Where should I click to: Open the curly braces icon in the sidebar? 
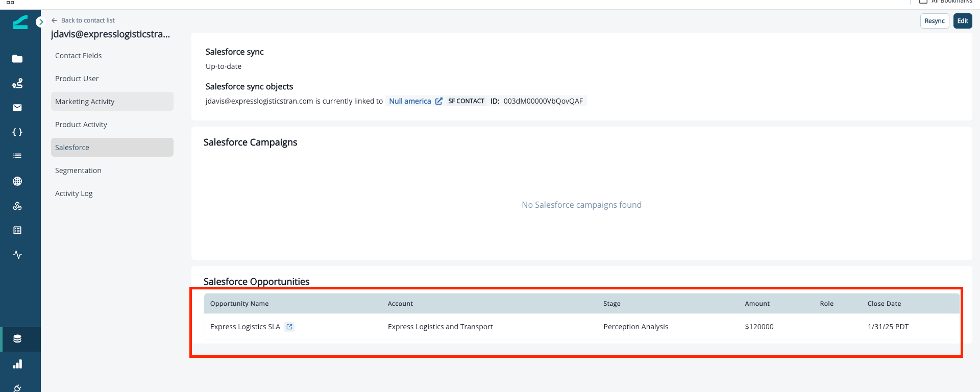pos(17,132)
